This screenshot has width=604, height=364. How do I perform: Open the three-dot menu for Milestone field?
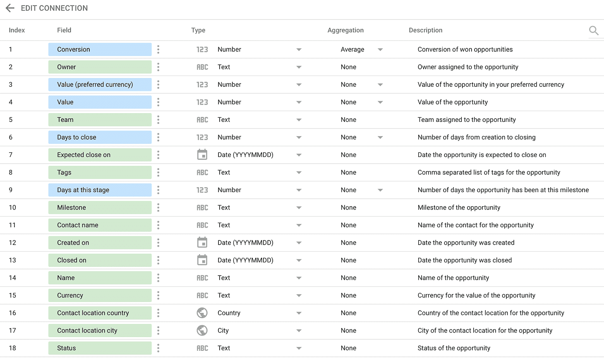pyautogui.click(x=158, y=207)
